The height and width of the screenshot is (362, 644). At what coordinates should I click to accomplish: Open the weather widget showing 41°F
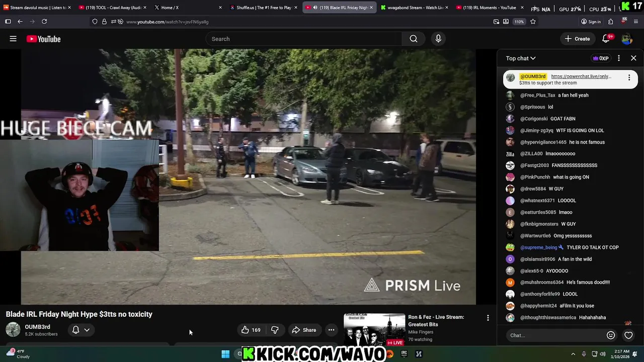(18, 354)
